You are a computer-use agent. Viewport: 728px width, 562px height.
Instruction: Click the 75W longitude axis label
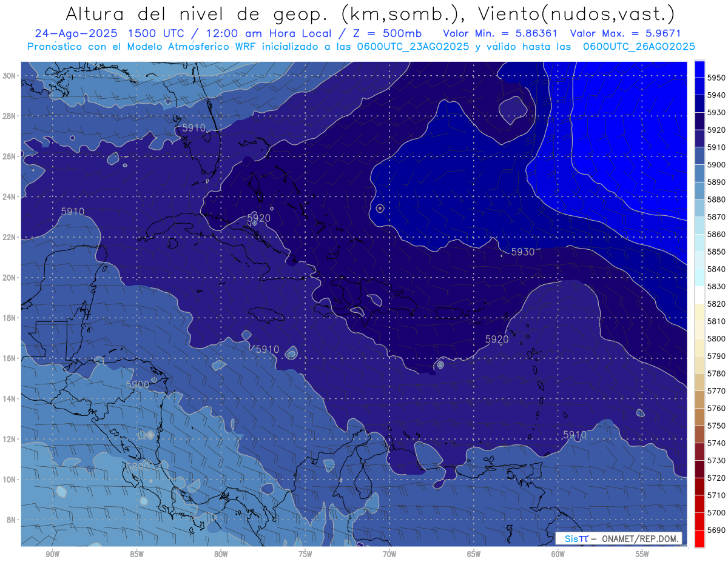[305, 554]
